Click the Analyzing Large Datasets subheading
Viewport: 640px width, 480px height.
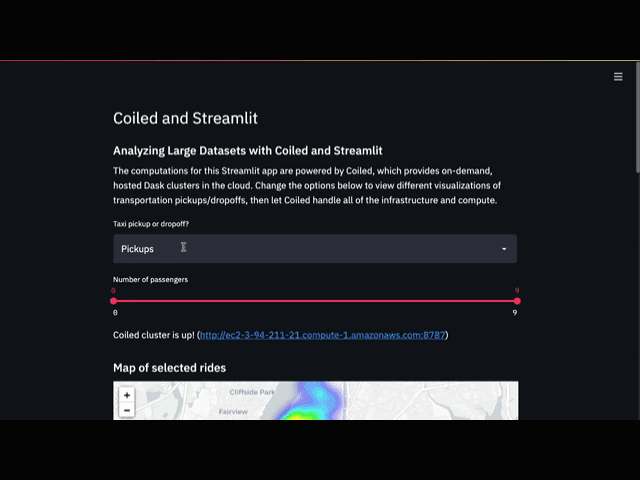[247, 151]
